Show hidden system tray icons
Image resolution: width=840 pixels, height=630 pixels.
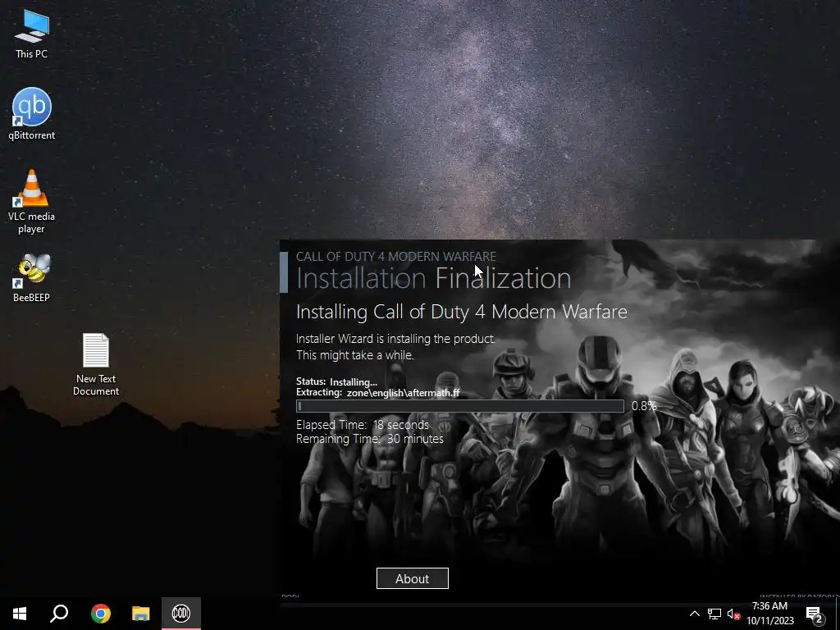694,614
